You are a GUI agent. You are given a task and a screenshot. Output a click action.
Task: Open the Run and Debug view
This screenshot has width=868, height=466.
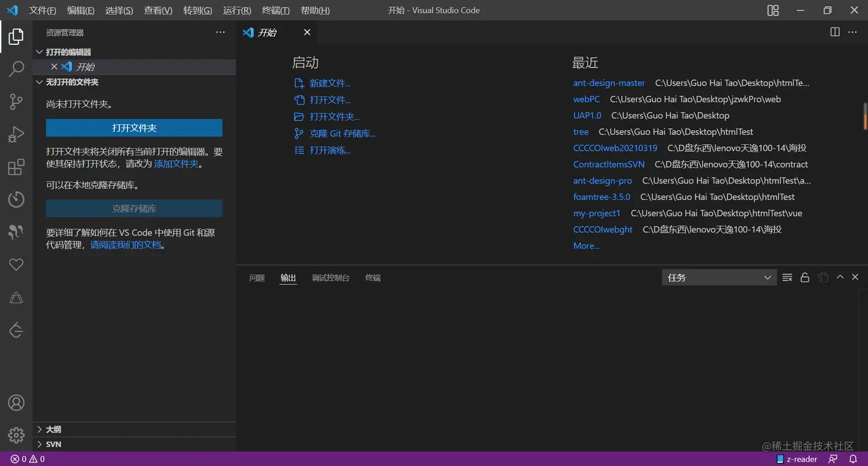point(16,134)
